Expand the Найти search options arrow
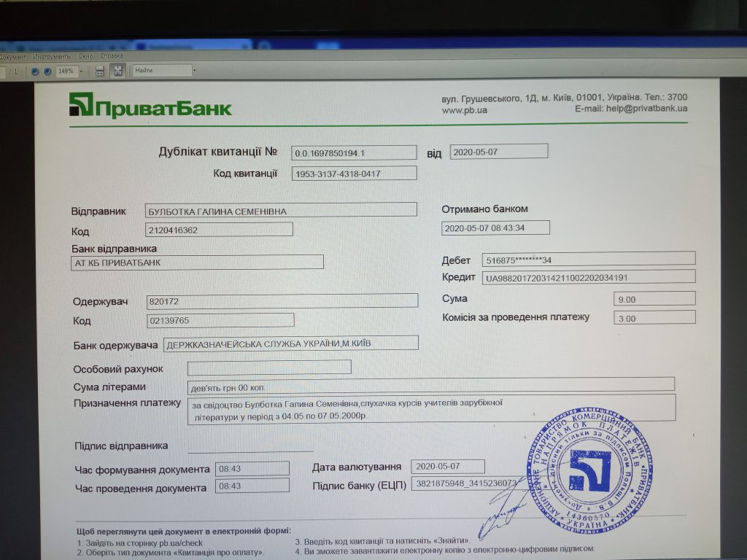This screenshot has width=747, height=560. point(193,71)
